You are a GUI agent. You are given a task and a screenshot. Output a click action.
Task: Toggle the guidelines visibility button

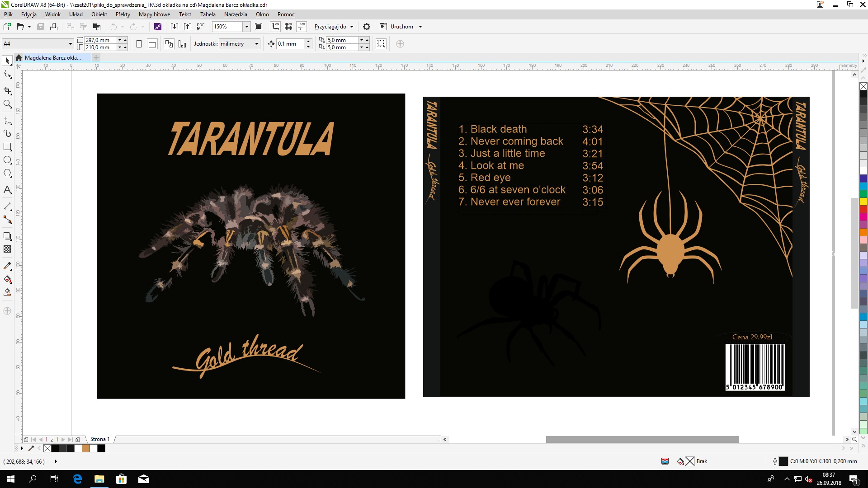(302, 27)
